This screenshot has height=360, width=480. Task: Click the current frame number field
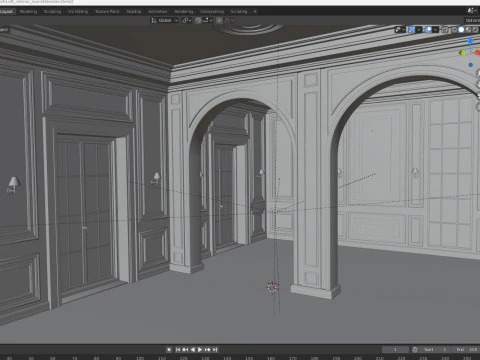[395, 350]
